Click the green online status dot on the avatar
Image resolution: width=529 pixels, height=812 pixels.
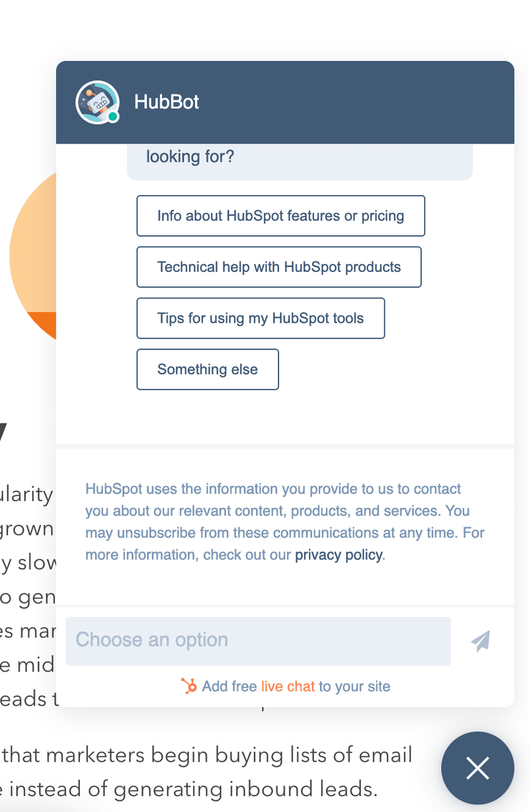tap(114, 116)
